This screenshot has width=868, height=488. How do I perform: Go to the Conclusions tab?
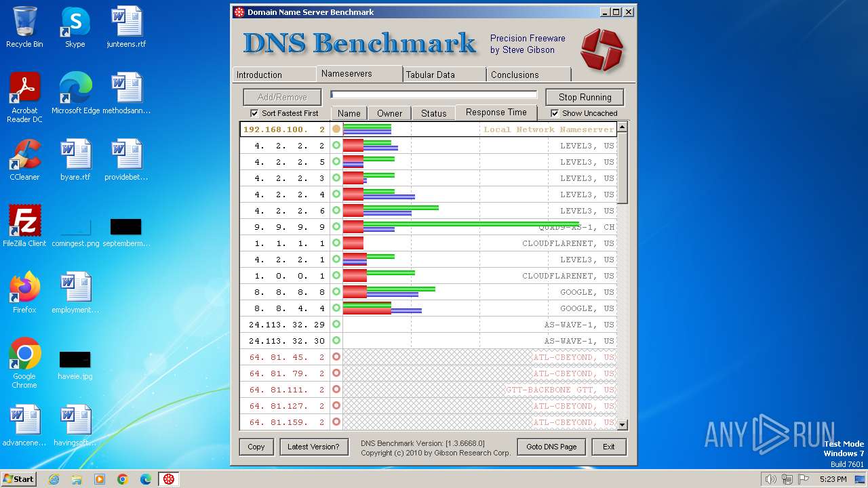point(528,75)
